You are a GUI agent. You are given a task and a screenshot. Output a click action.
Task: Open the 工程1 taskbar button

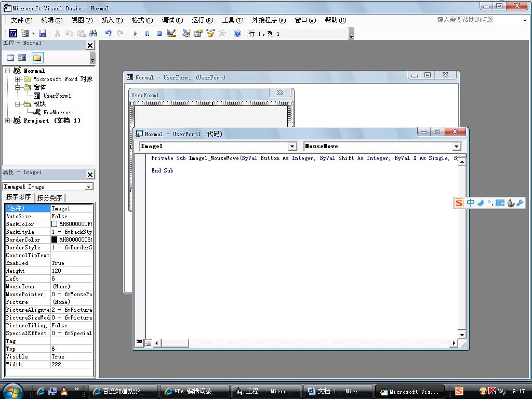point(266,391)
